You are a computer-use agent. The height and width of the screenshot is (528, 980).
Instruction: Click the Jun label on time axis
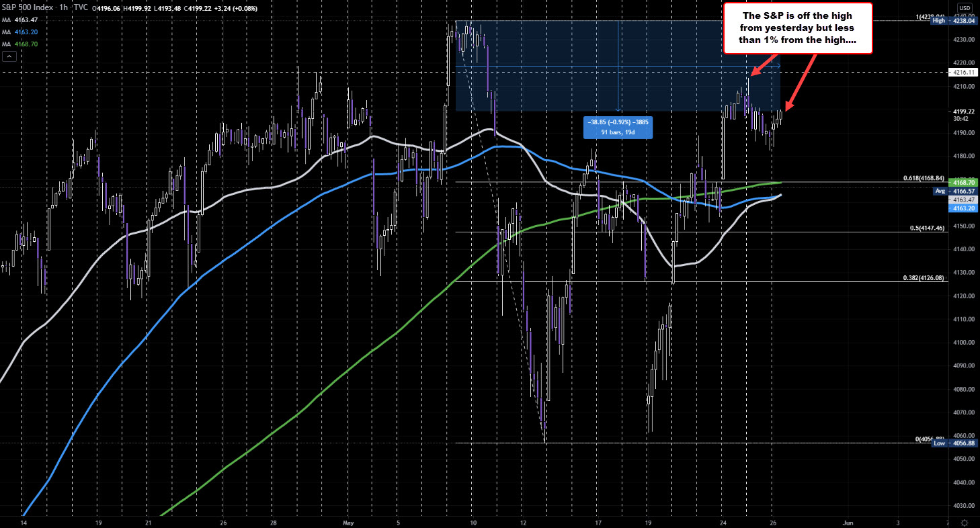[848, 521]
